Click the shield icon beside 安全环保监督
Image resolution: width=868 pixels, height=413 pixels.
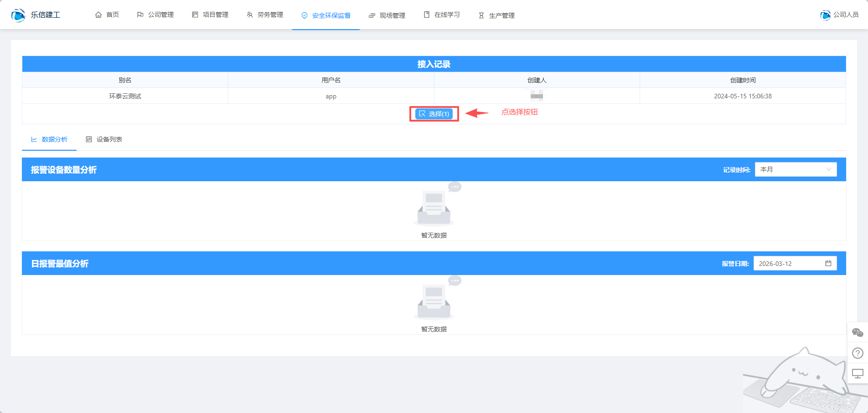pyautogui.click(x=305, y=15)
